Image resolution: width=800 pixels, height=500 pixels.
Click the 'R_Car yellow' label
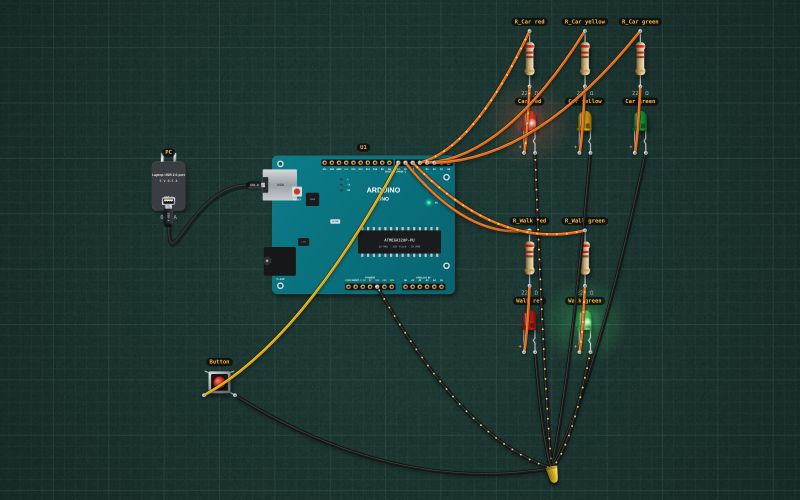click(585, 22)
